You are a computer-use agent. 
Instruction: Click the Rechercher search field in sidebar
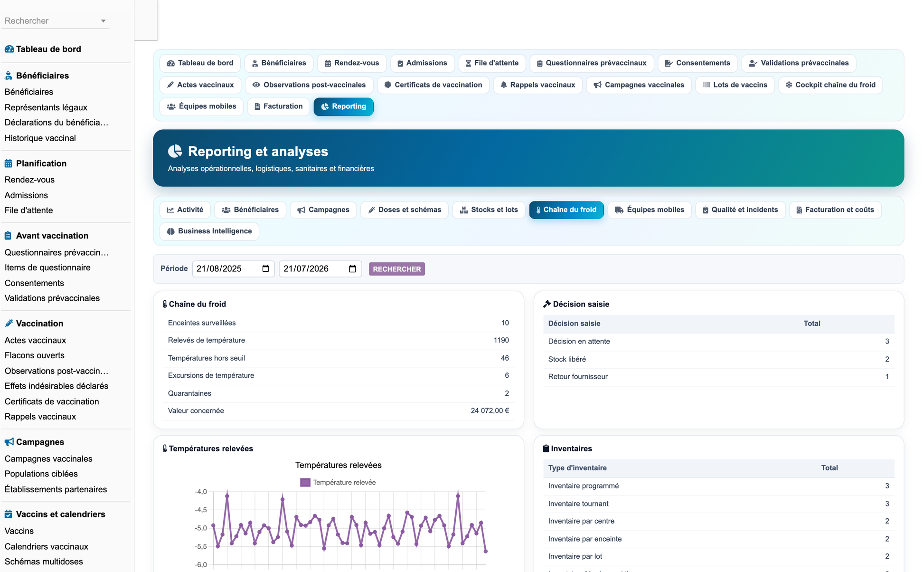tap(55, 21)
